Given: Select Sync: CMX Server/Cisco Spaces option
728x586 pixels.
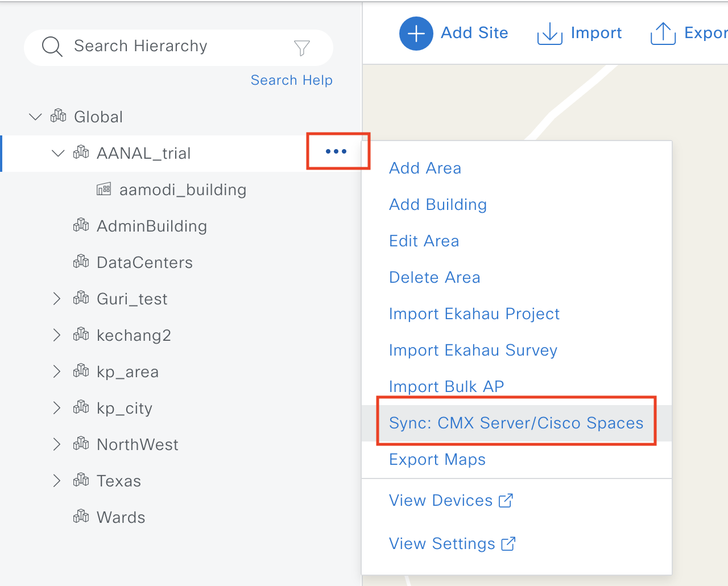Looking at the screenshot, I should 516,423.
